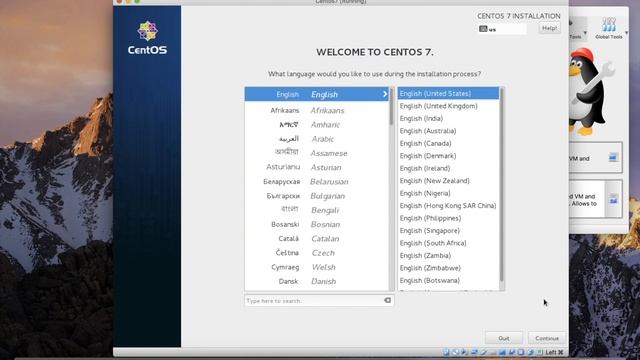Click the icon beside 'VM and' in the VirtualBox Manager

coord(613,158)
